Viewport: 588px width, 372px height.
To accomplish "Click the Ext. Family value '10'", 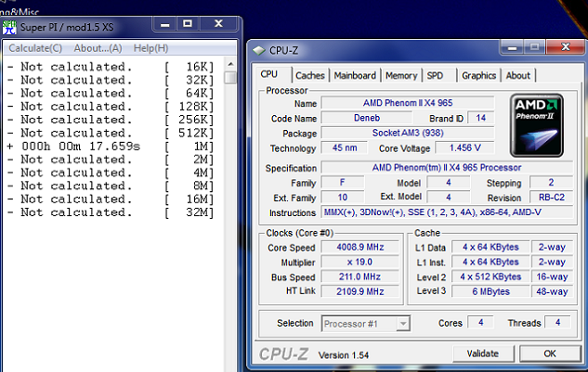I will pos(343,197).
